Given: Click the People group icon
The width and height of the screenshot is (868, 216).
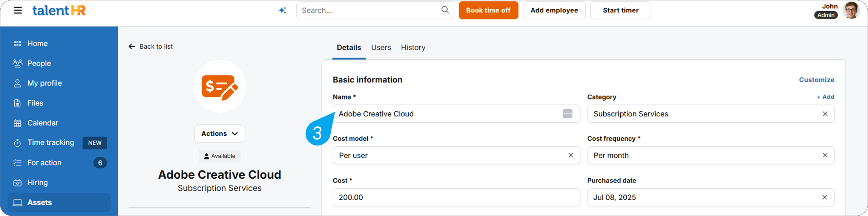Looking at the screenshot, I should click(17, 63).
